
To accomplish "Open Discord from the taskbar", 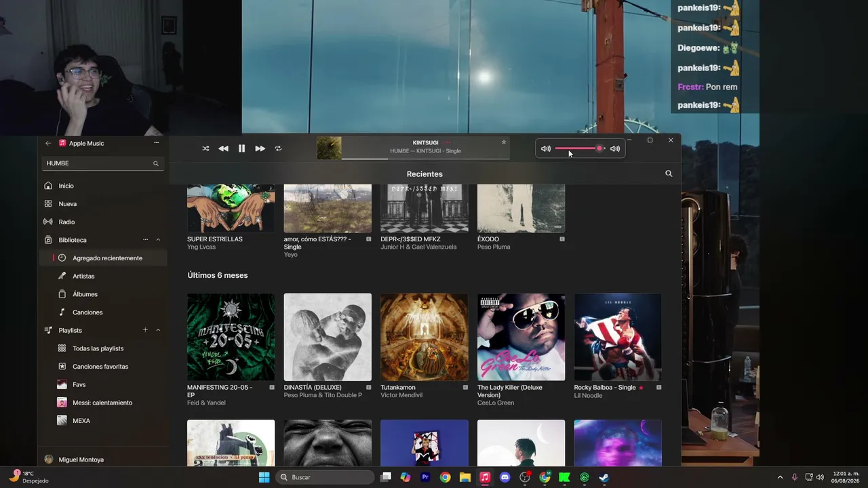I will point(505,477).
